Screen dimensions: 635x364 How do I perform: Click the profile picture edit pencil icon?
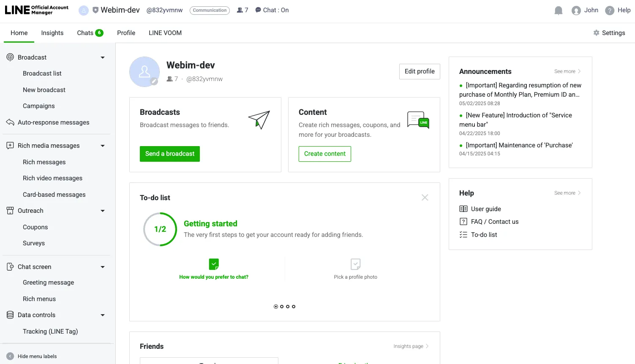[x=154, y=81]
